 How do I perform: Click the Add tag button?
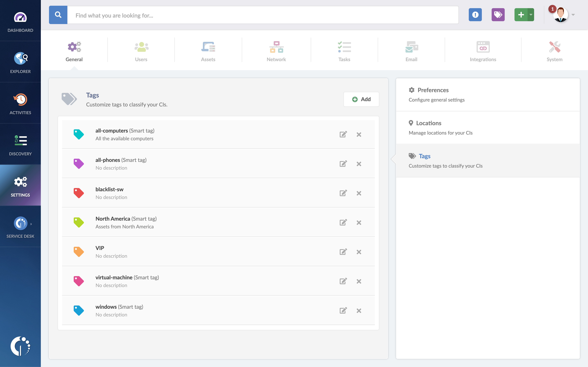[x=361, y=99]
